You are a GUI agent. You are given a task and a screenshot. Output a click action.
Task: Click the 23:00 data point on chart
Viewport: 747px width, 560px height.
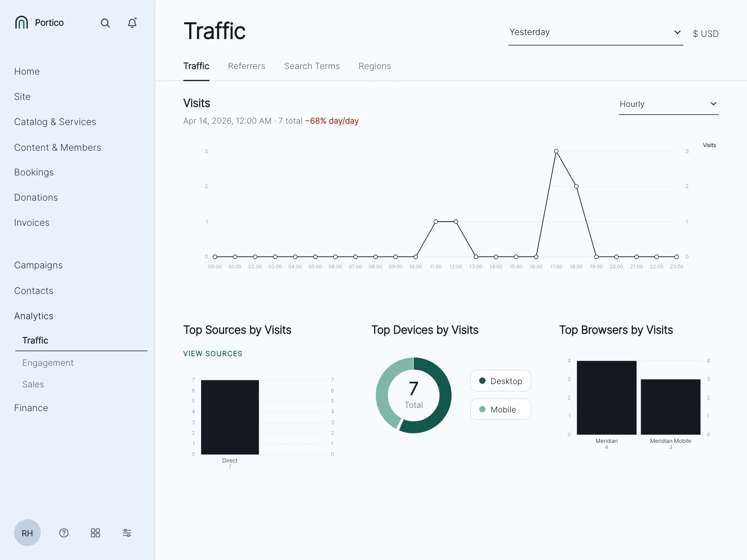[x=677, y=257]
